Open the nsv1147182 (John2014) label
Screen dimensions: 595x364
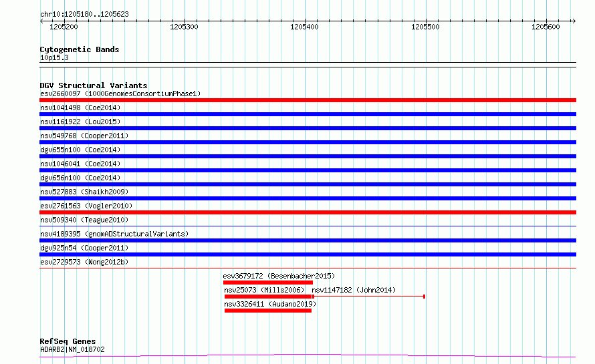(354, 290)
